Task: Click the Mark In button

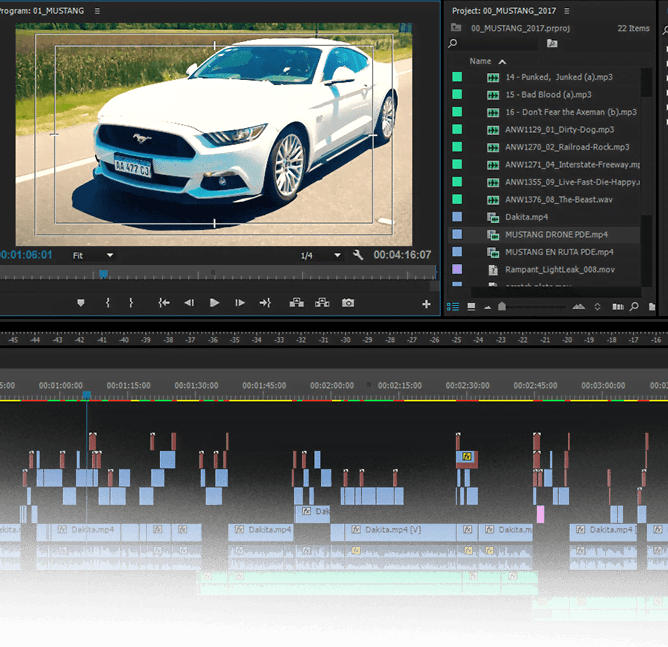Action: click(108, 303)
